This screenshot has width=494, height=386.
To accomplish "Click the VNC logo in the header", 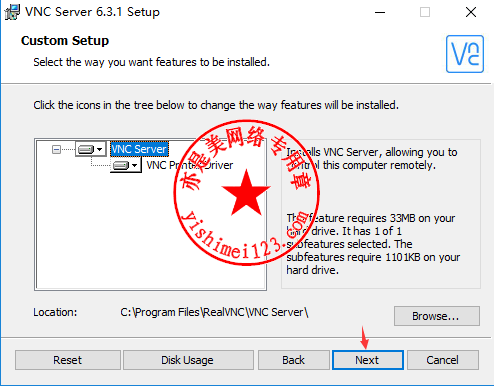I will coord(465,54).
